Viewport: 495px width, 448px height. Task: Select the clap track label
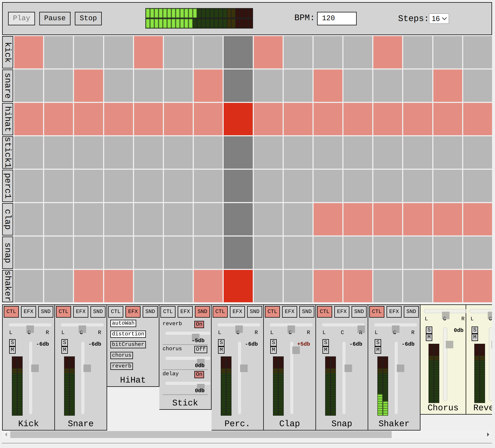[8, 219]
